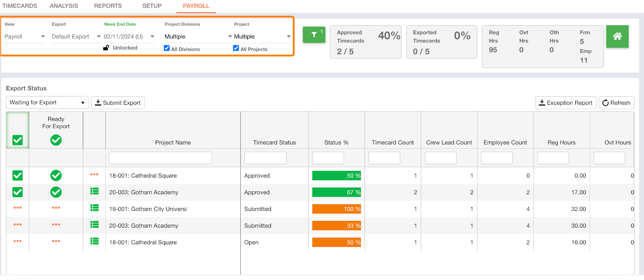The width and height of the screenshot is (644, 280).
Task: Click the Reg Hours value 32.00
Action: [x=578, y=209]
